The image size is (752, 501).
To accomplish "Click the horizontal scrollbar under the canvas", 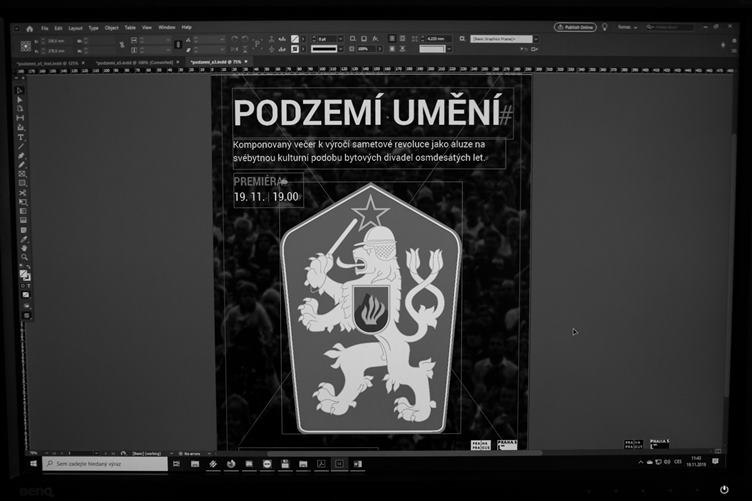I will point(404,452).
